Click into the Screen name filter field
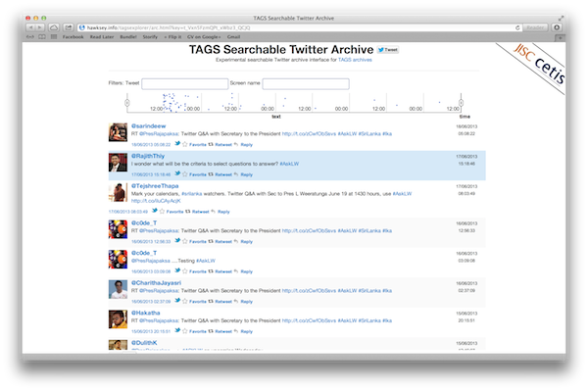The height and width of the screenshot is (391, 588). pyautogui.click(x=306, y=83)
